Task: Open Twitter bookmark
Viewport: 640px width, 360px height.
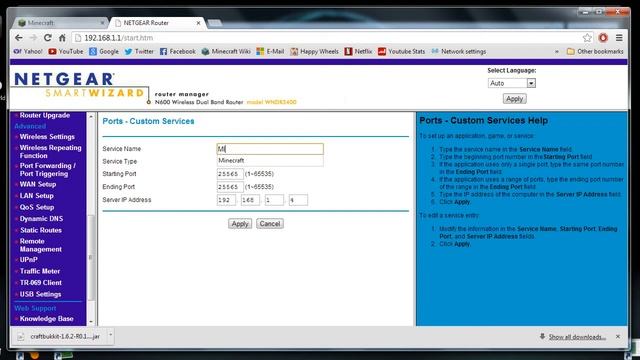Action: point(139,51)
